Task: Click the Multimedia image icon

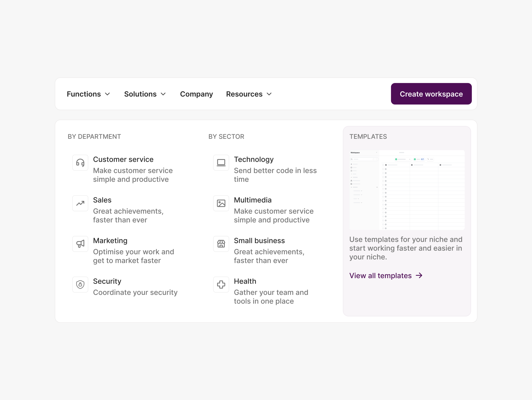Action: (x=221, y=203)
